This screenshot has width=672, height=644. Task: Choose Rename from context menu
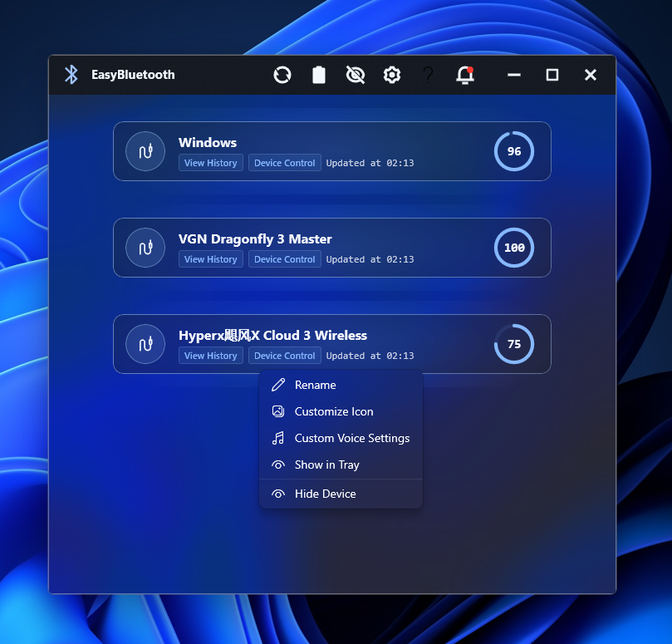click(341, 385)
